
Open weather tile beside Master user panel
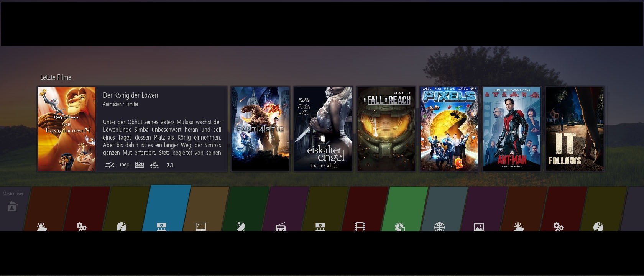coord(47,209)
